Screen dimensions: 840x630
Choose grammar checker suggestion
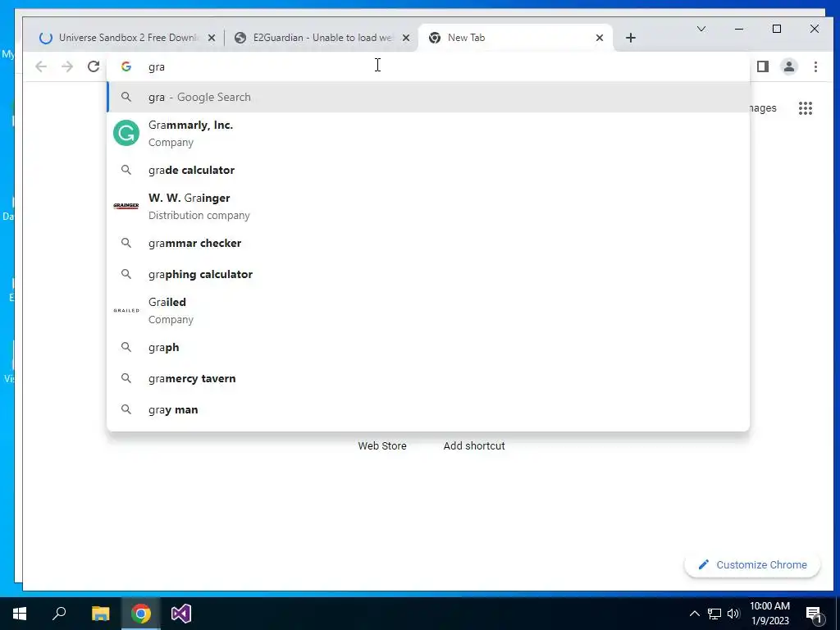[x=428, y=243]
